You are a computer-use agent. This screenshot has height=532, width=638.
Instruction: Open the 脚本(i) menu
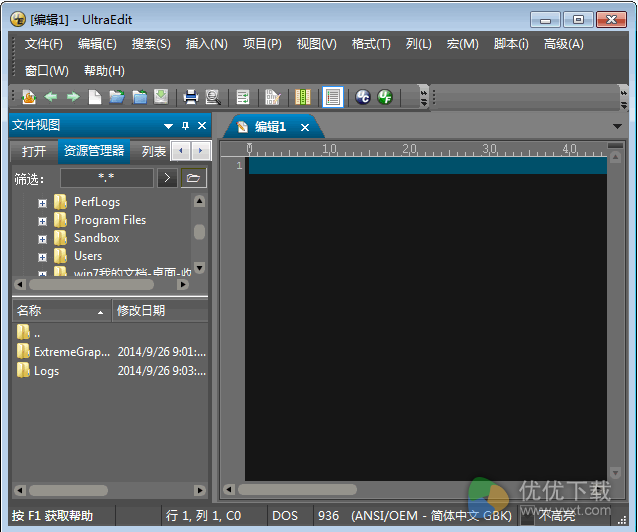[x=511, y=44]
